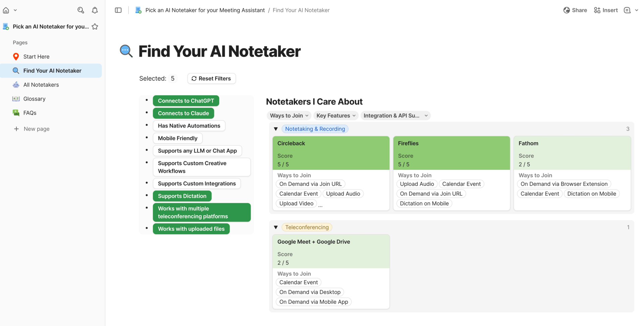Click the Reset Filters button
This screenshot has height=326, width=644.
pos(211,79)
